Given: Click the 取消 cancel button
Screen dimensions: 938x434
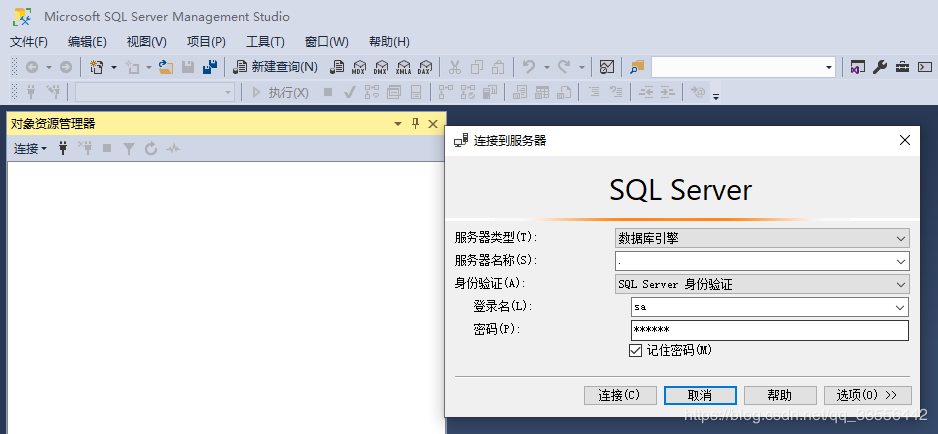Looking at the screenshot, I should (700, 395).
